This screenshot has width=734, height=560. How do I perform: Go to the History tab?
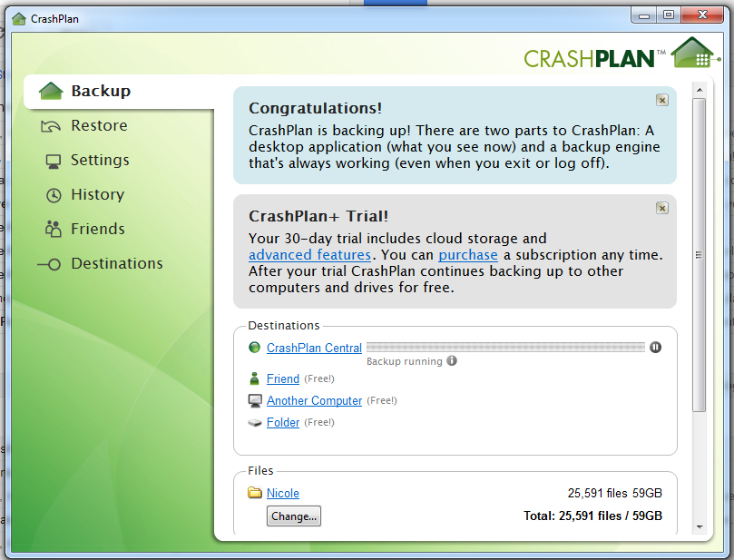[97, 194]
